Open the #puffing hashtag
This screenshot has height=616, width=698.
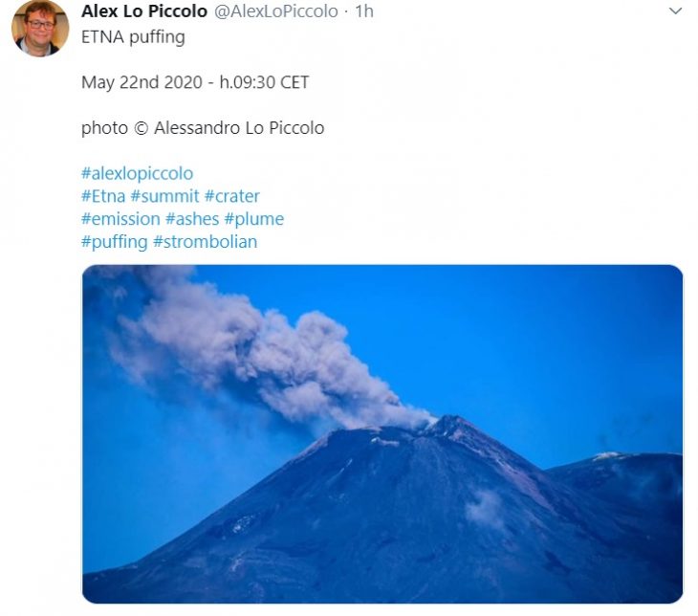click(115, 242)
